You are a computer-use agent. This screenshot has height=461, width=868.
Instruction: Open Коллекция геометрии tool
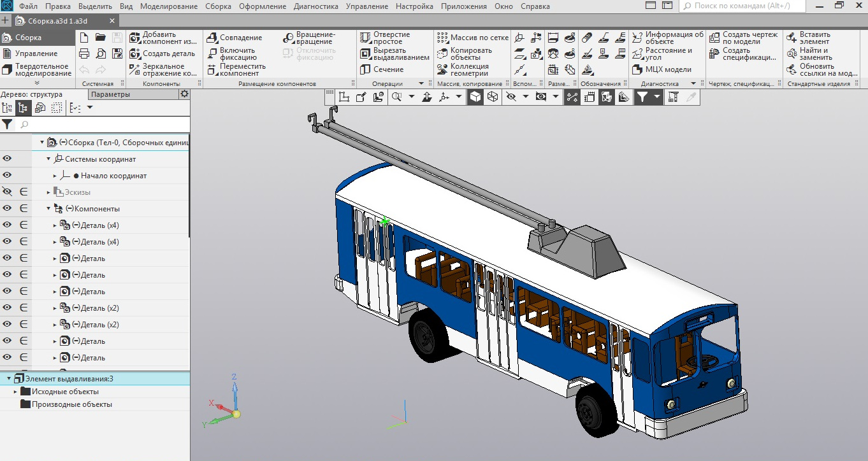(x=464, y=69)
